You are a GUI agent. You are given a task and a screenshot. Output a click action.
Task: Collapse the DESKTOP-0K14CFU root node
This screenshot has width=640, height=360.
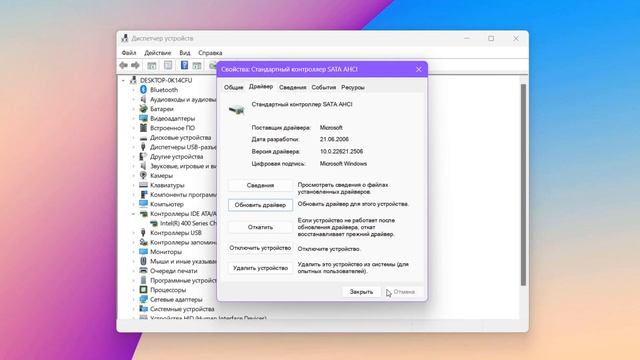point(124,80)
